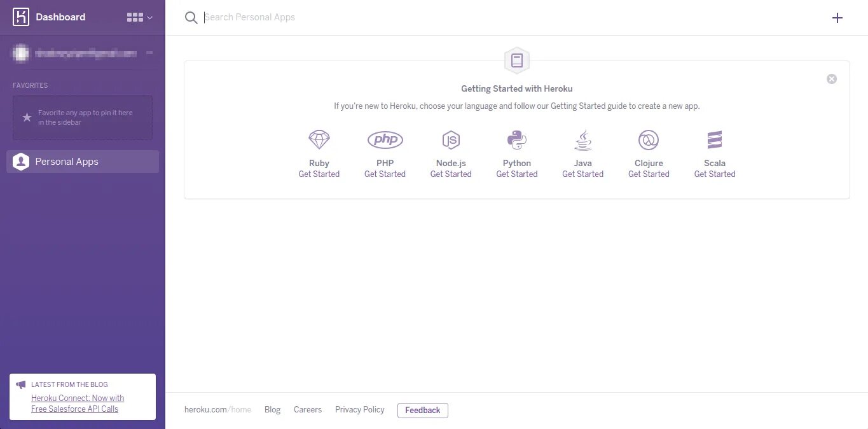The height and width of the screenshot is (429, 868).
Task: Expand the account menu arrow
Action: (x=149, y=53)
